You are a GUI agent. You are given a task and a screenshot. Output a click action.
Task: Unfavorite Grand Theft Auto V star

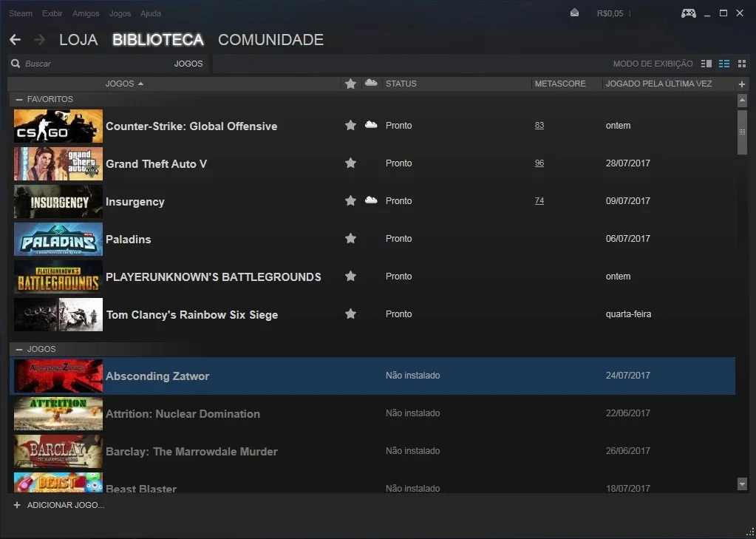[350, 163]
